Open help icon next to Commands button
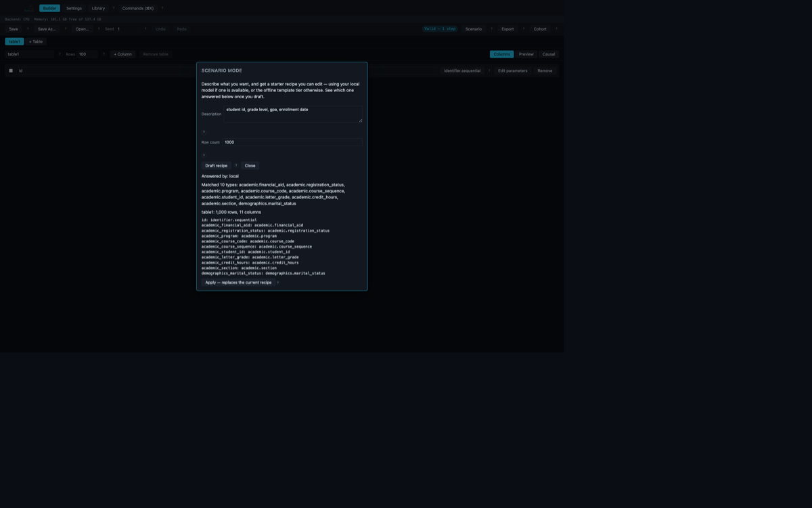 pyautogui.click(x=162, y=8)
